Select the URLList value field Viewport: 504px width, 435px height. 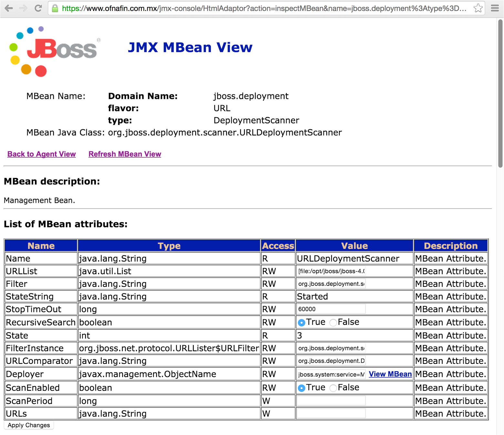click(x=331, y=271)
